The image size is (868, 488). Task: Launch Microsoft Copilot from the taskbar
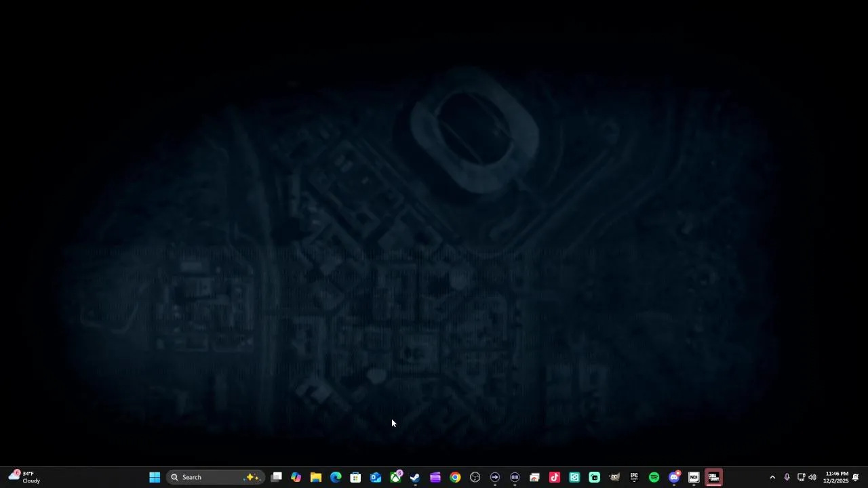(296, 477)
